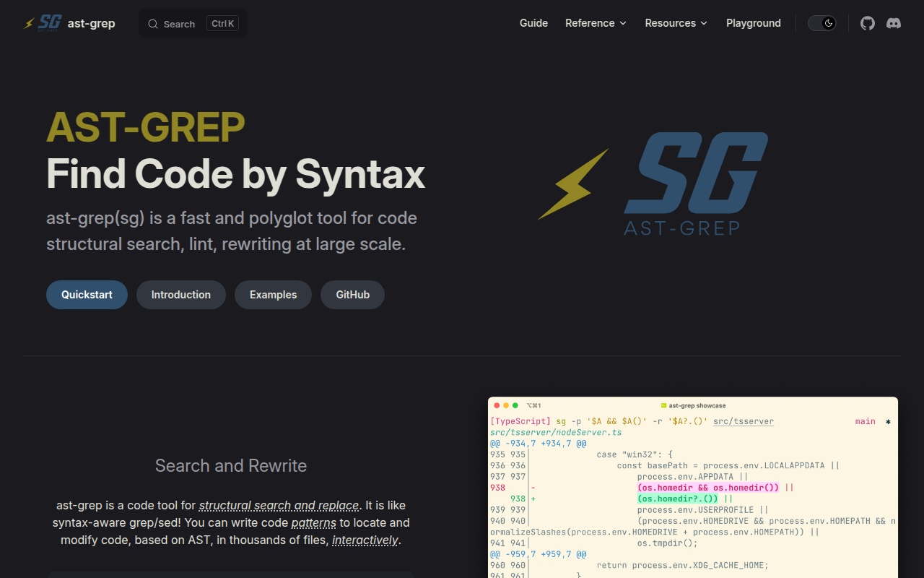Click the 'Find Code by Syntax' heading
This screenshot has width=924, height=578.
point(235,174)
